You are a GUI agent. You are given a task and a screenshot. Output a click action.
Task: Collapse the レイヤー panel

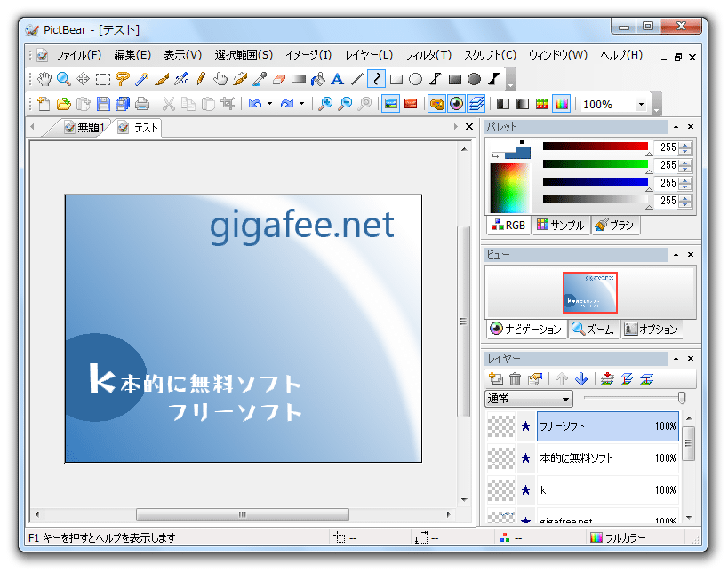click(676, 359)
